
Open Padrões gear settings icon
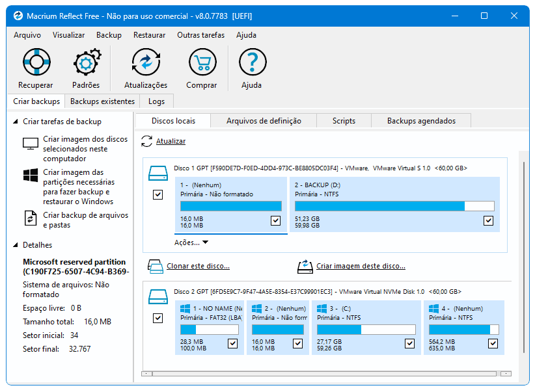coord(86,63)
